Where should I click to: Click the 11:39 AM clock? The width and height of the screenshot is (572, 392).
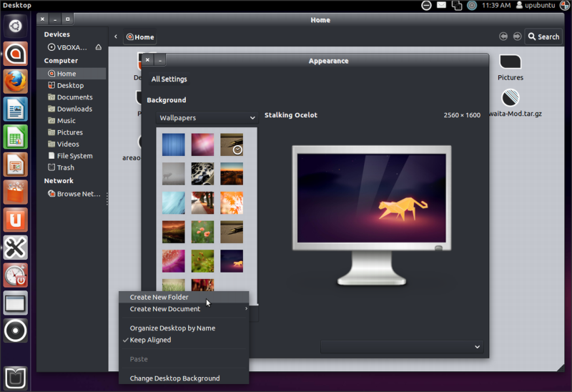(x=496, y=5)
